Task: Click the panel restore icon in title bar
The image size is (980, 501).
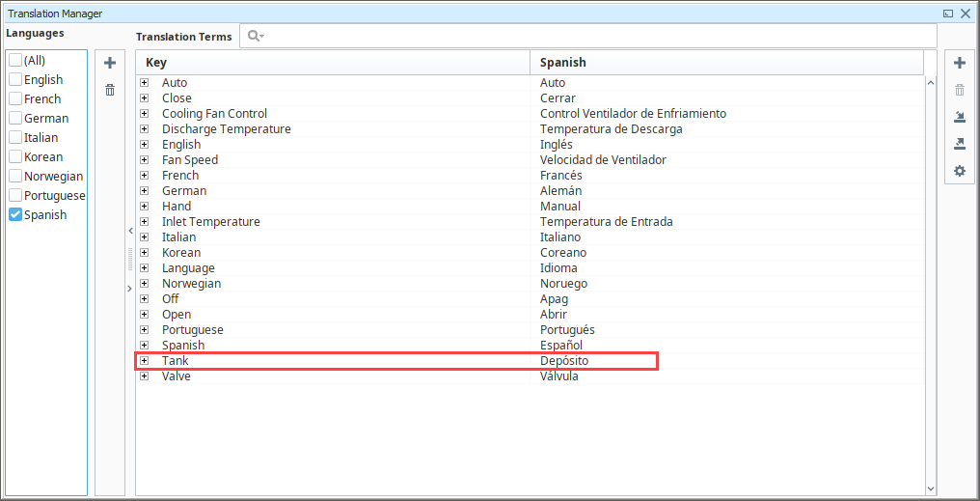Action: [x=948, y=14]
